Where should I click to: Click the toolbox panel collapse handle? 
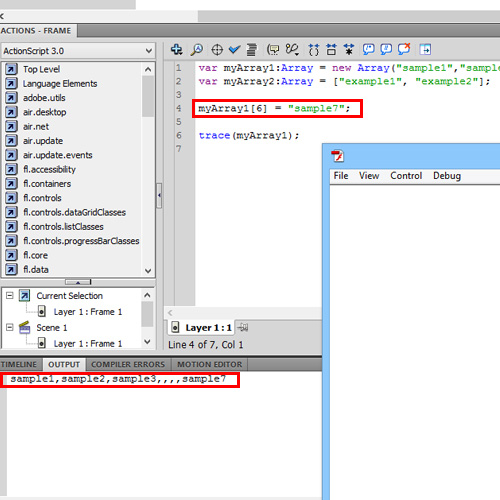[159, 195]
